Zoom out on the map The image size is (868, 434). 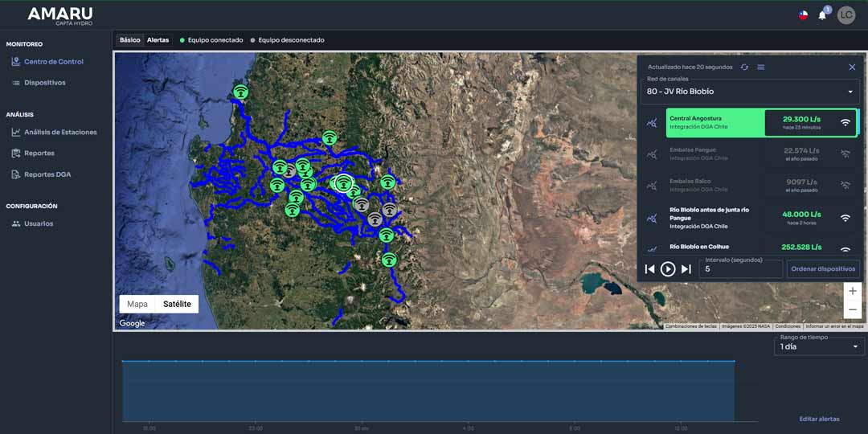pos(852,309)
